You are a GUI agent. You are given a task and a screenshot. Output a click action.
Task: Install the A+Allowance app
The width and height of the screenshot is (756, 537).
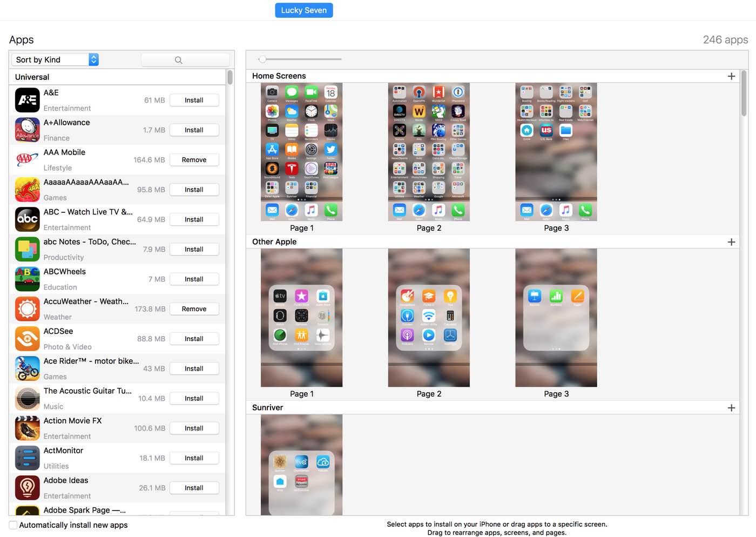click(x=194, y=130)
